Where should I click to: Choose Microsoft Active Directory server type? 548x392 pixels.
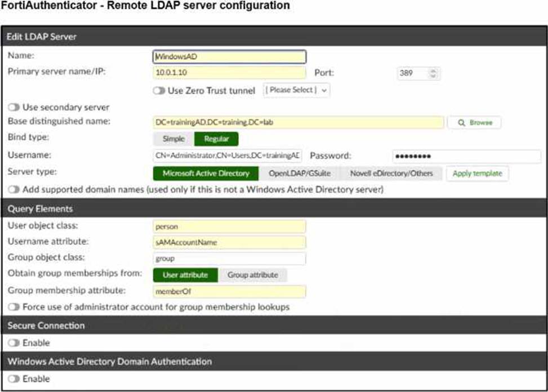(206, 173)
